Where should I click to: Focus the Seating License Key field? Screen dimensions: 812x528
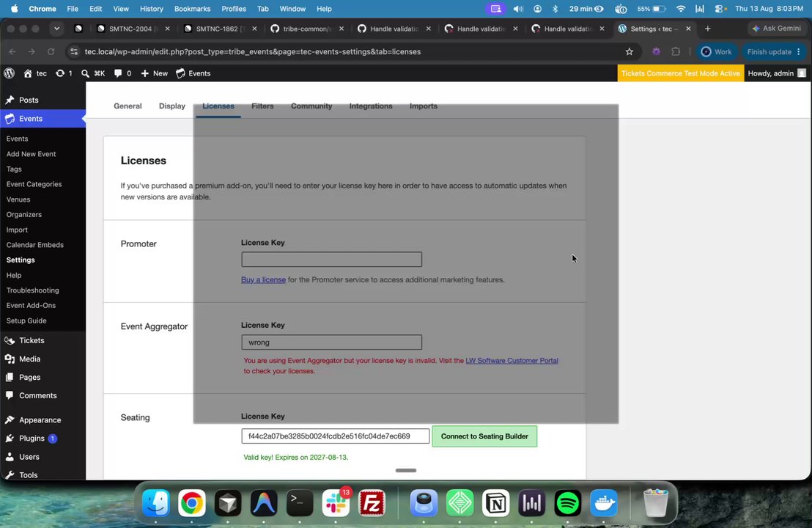[x=335, y=436]
